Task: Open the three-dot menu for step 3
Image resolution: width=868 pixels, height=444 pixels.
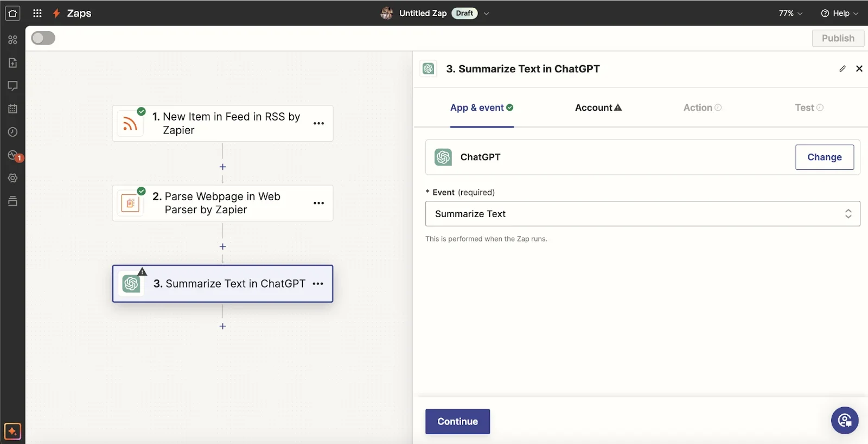Action: pos(318,283)
